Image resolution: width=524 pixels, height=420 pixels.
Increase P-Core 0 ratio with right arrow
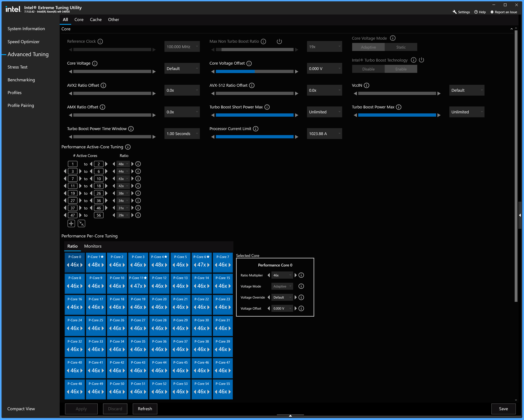(x=82, y=265)
